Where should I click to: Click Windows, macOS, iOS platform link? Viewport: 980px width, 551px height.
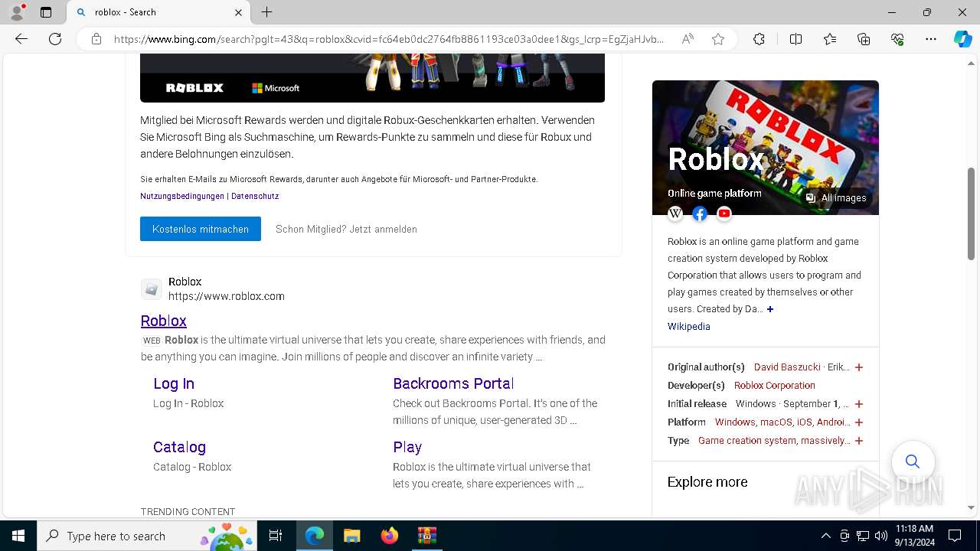click(782, 422)
